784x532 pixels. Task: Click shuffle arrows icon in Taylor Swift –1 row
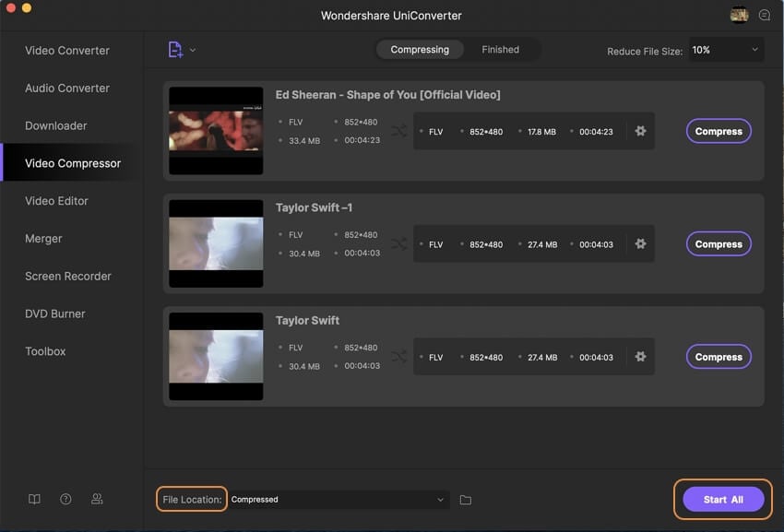[x=399, y=244]
